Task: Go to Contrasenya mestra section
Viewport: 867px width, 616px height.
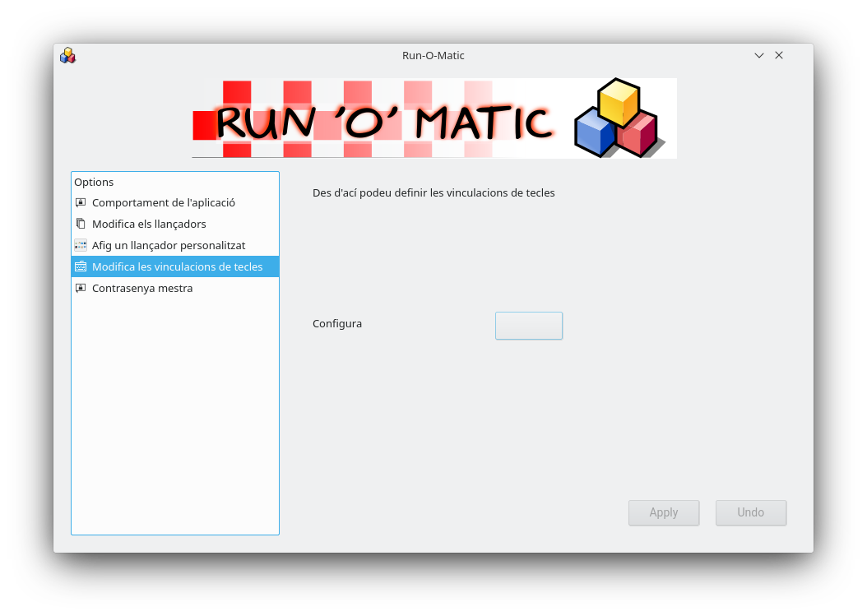Action: click(x=175, y=288)
